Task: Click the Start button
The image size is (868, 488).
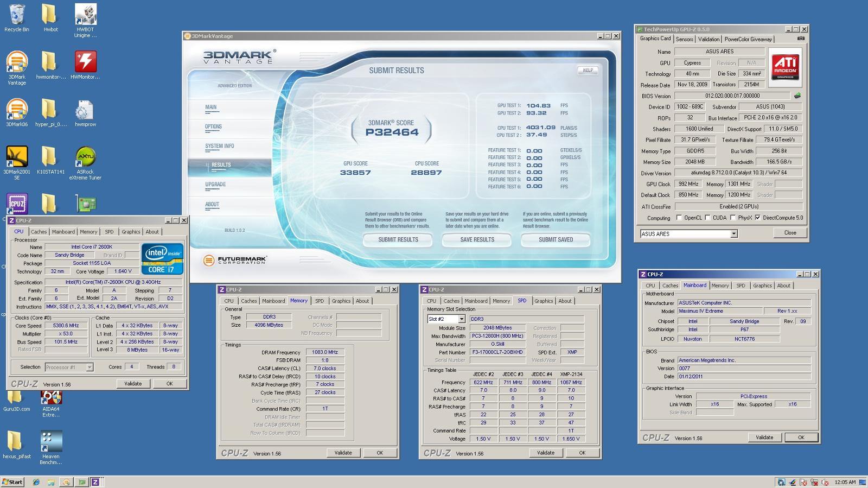Action: tap(12, 482)
